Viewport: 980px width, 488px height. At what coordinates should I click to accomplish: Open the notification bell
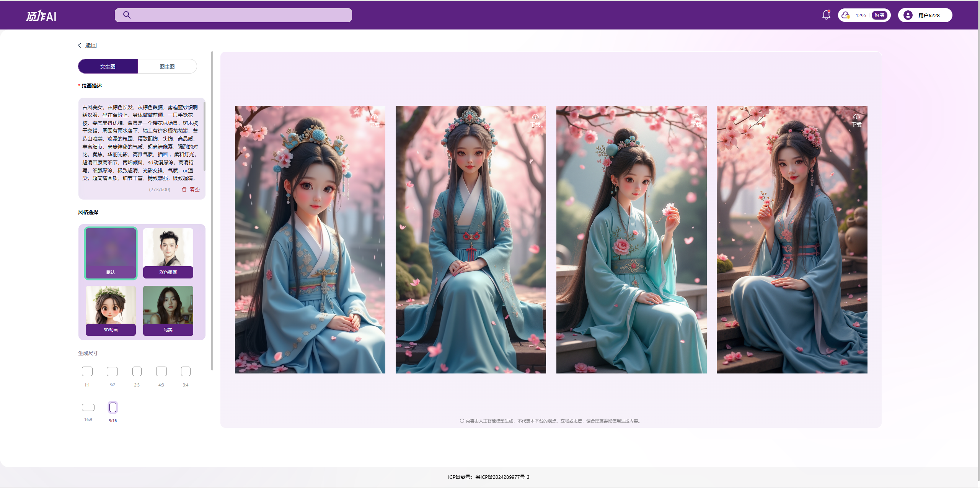point(825,15)
